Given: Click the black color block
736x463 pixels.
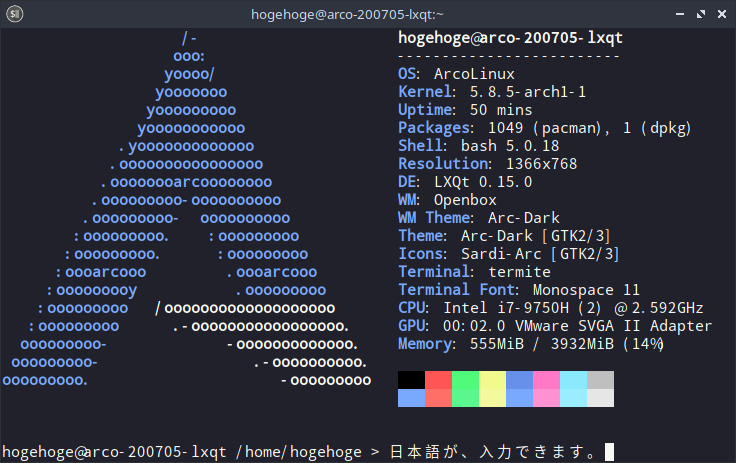Looking at the screenshot, I should pos(411,380).
